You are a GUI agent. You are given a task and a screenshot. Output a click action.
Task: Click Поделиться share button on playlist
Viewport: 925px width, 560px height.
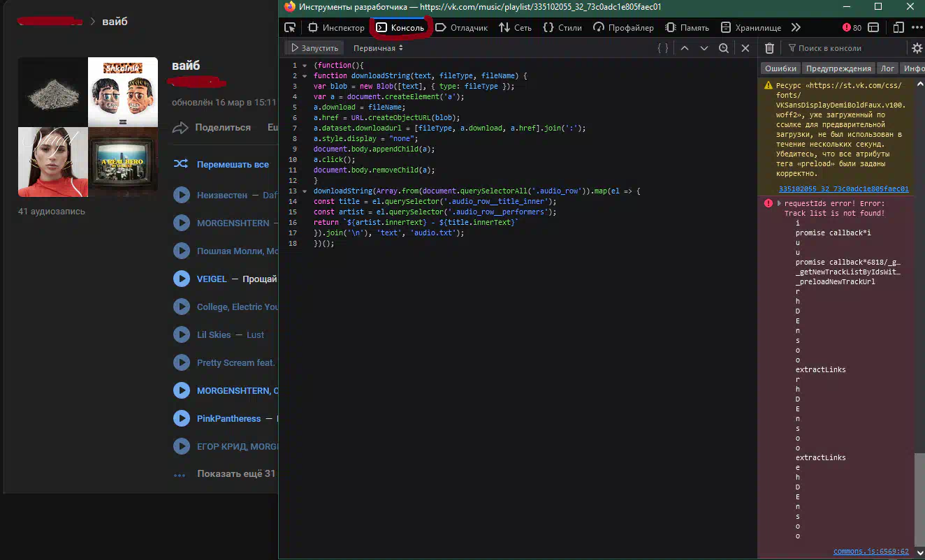[223, 127]
